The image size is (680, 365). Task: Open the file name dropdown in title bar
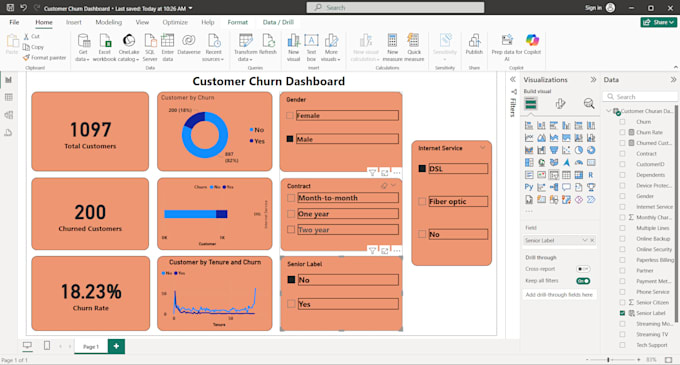coord(190,8)
